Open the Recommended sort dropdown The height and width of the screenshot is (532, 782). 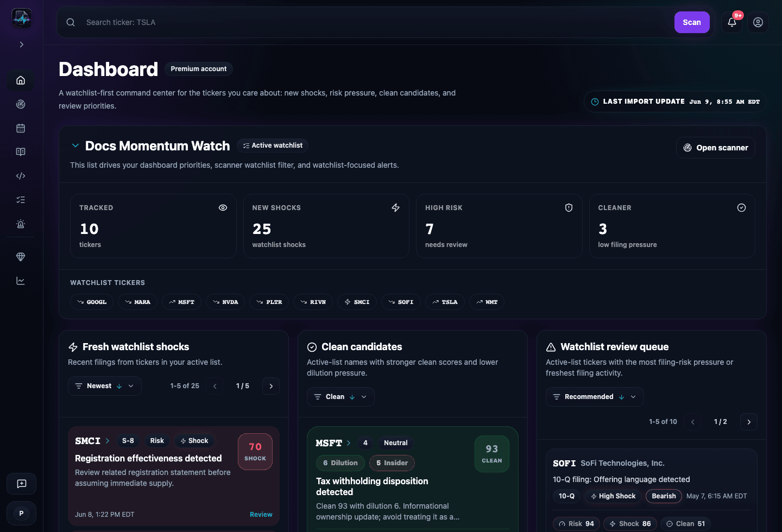[595, 397]
